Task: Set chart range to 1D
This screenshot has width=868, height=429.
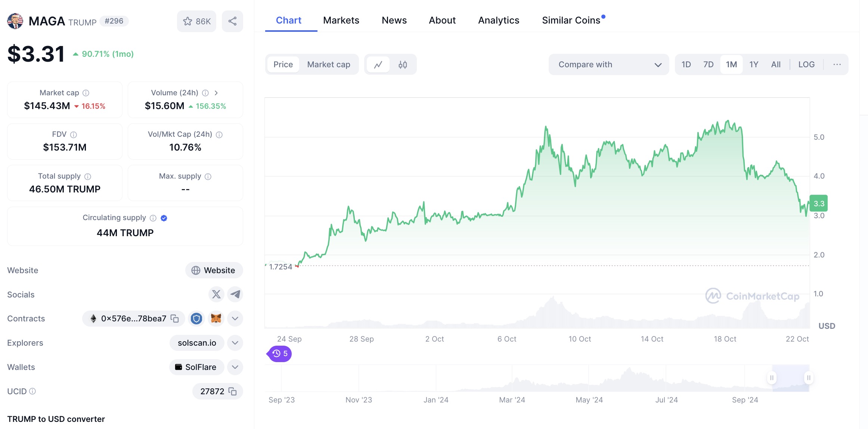Action: (x=686, y=65)
